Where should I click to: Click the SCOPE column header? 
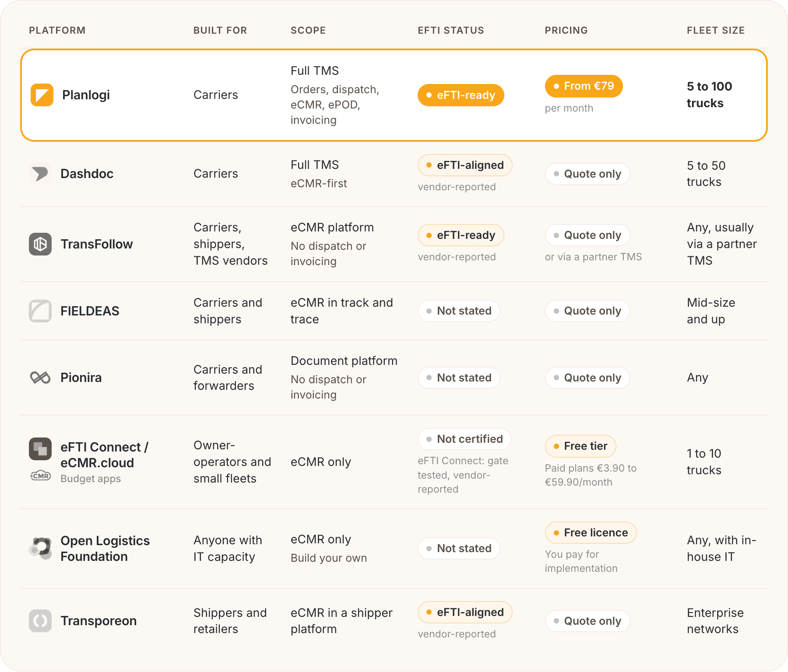[308, 30]
